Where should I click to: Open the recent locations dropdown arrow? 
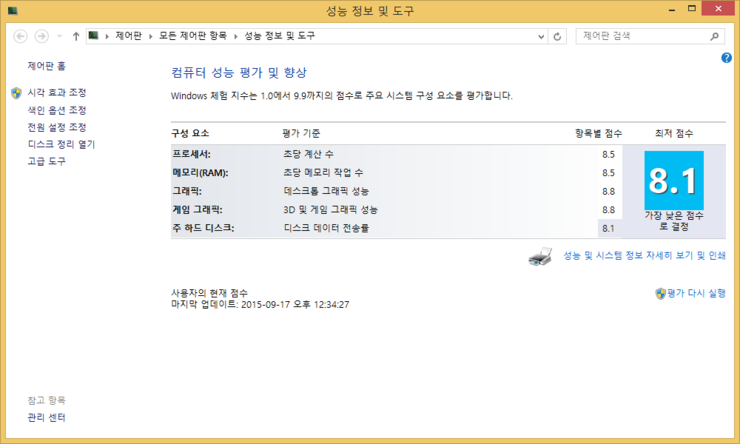coord(59,36)
